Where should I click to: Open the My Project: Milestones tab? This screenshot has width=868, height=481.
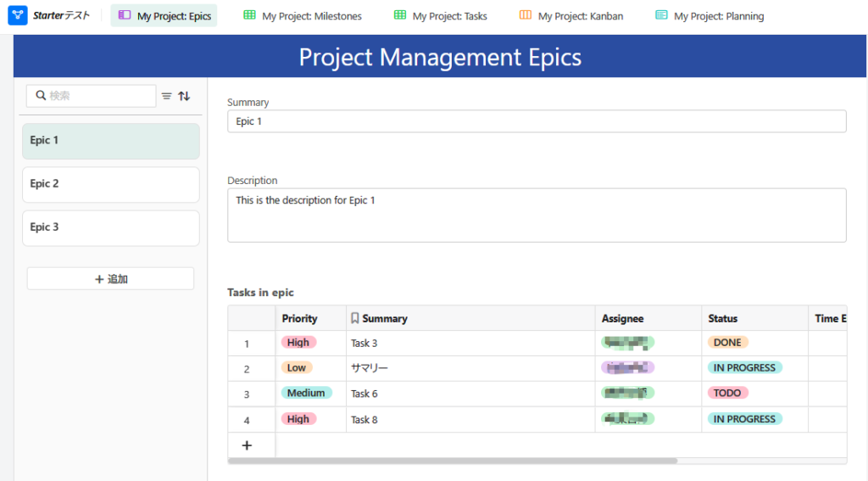coord(302,16)
